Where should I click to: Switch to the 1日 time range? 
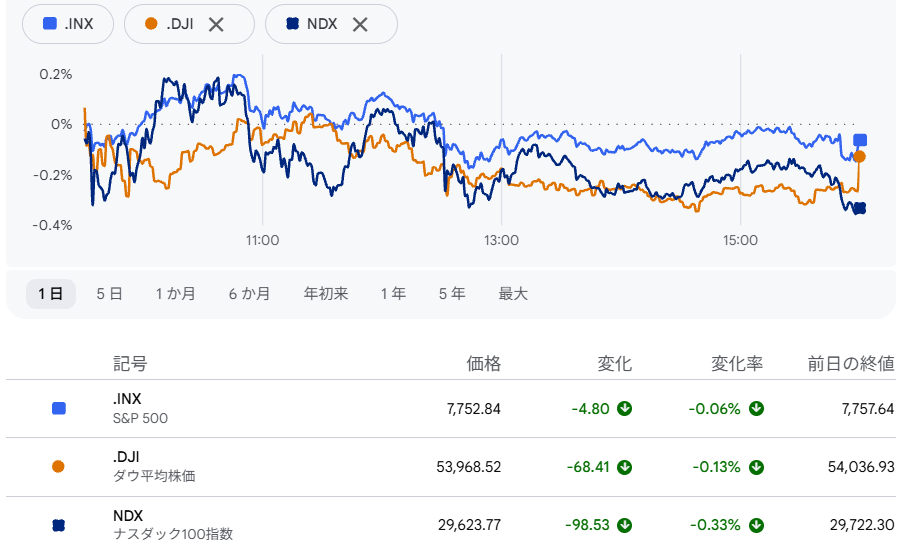pos(51,294)
